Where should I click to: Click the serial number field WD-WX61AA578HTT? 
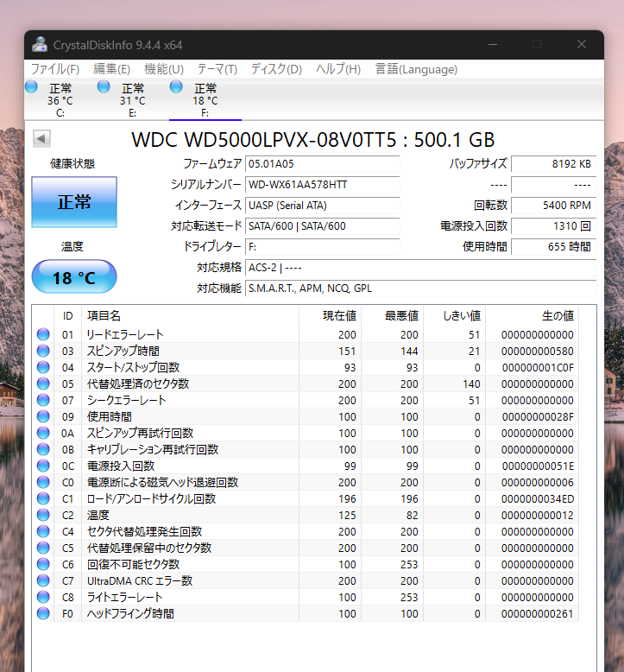click(322, 185)
